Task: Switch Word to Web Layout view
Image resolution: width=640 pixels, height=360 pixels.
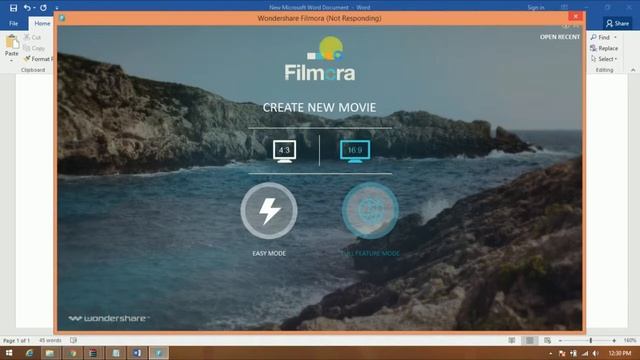Action: (547, 340)
